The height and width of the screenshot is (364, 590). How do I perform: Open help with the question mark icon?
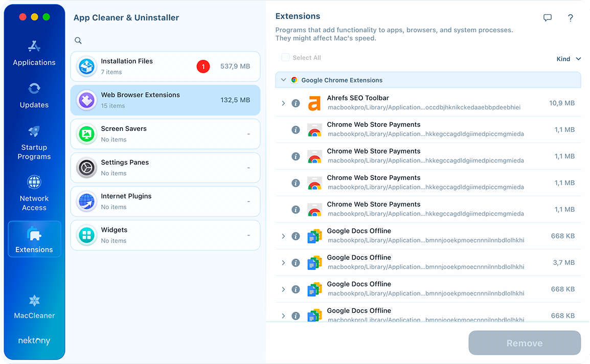(x=571, y=18)
